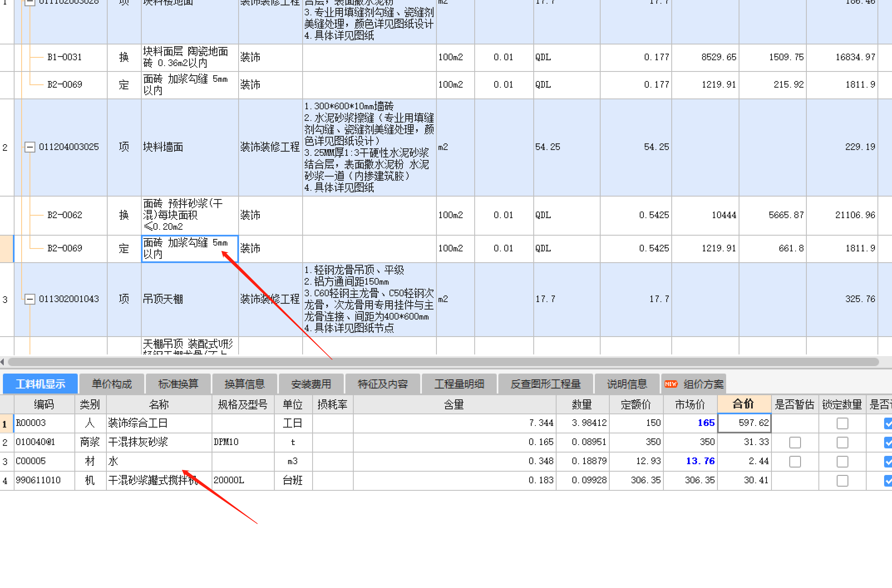Select B2-0069 code under 块料墙面
892x588 pixels.
65,248
